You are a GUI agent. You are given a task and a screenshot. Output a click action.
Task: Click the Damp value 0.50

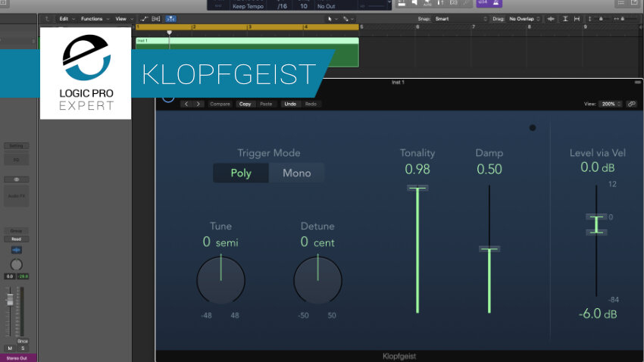(x=489, y=169)
